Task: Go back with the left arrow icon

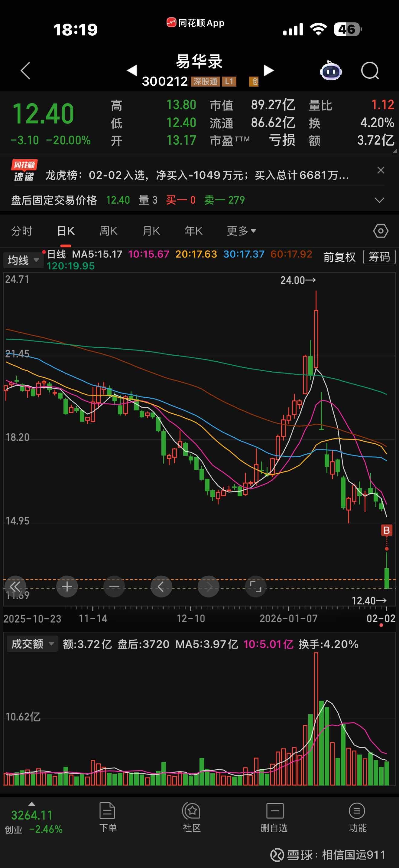Action: pos(26,71)
